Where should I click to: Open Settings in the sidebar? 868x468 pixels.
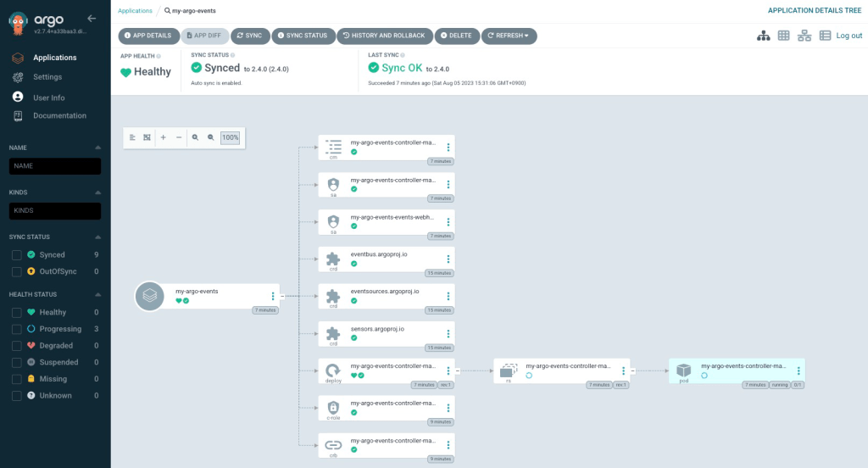[47, 77]
